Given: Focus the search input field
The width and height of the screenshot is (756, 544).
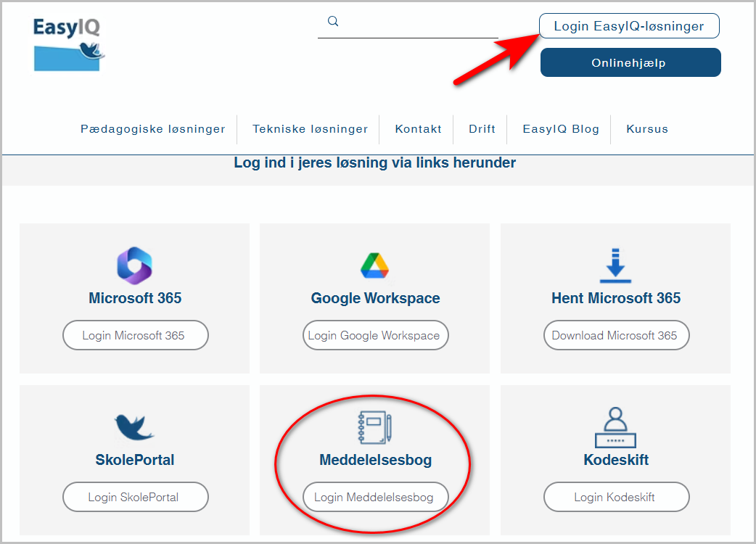Looking at the screenshot, I should click(408, 23).
